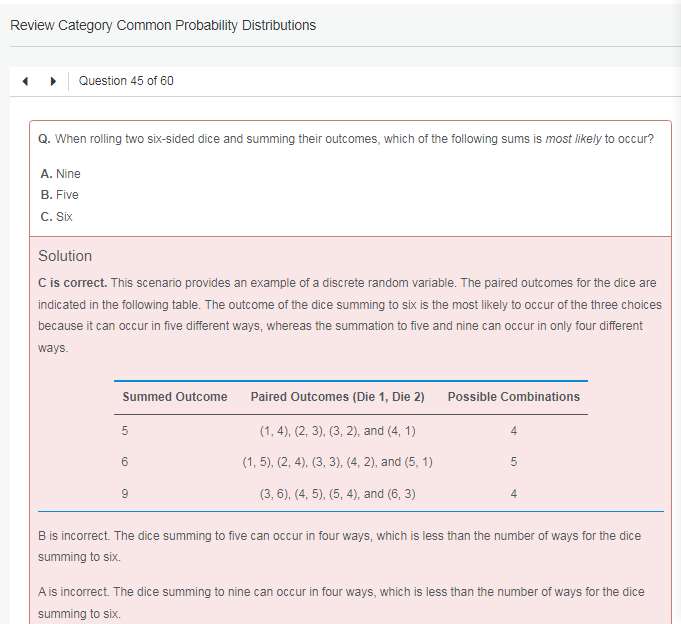The image size is (681, 624).
Task: Click the Solution heading
Action: [x=65, y=256]
